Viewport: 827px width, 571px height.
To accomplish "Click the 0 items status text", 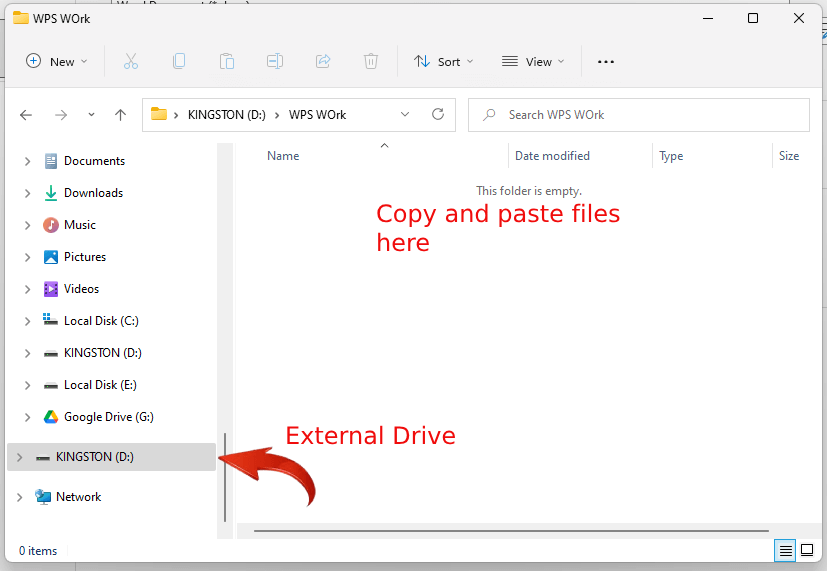I will [38, 551].
